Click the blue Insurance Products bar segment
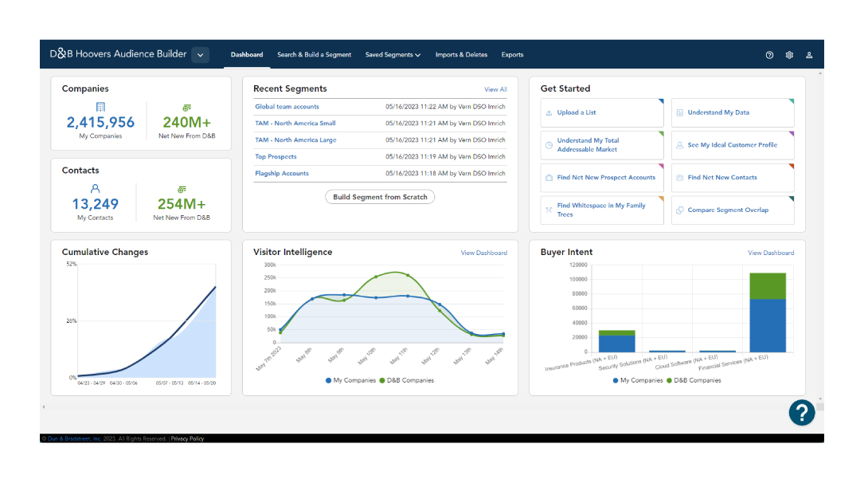 pyautogui.click(x=616, y=344)
